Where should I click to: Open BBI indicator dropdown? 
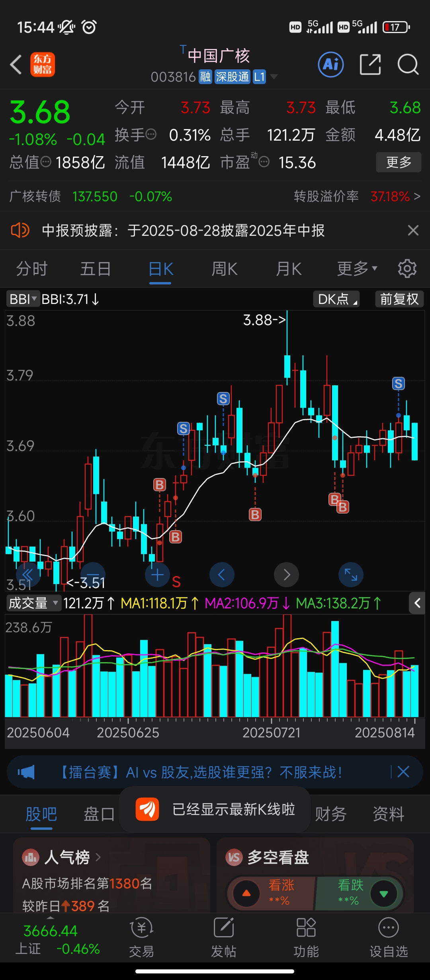pyautogui.click(x=23, y=299)
